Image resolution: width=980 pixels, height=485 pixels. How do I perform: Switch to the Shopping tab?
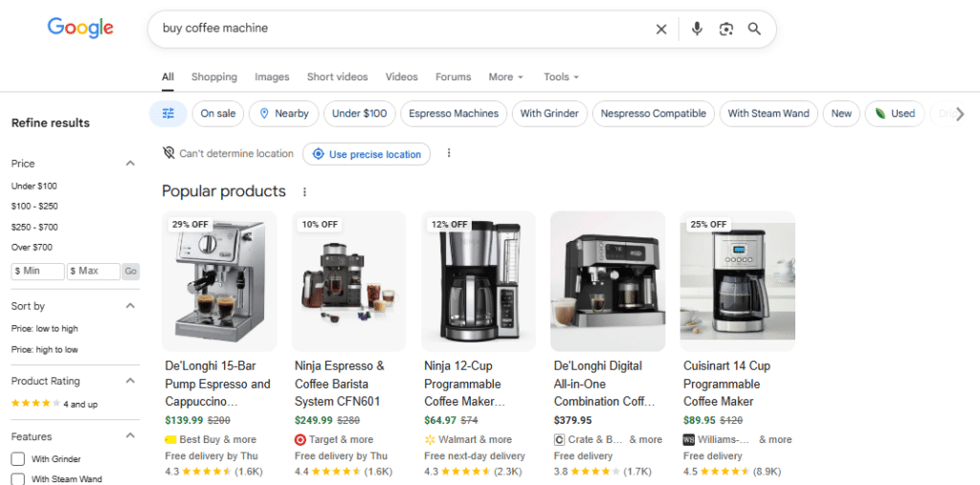tap(213, 77)
